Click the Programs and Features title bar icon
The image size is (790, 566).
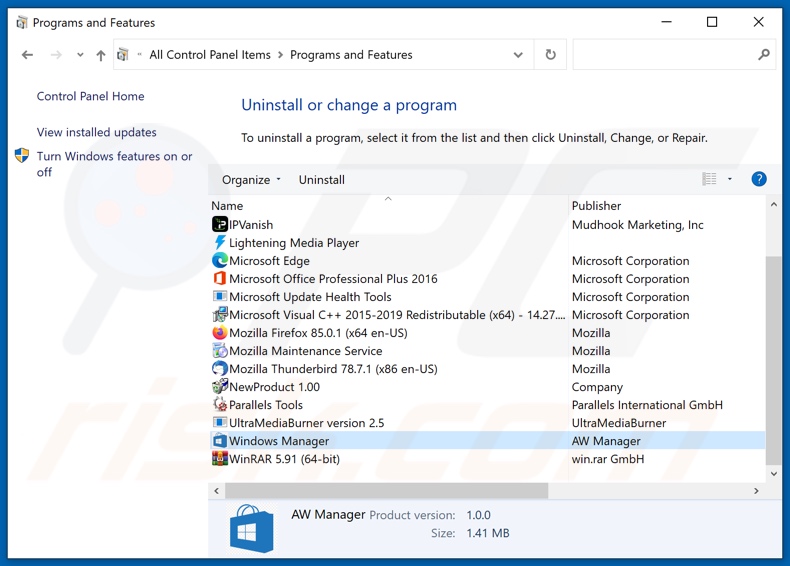click(x=22, y=23)
